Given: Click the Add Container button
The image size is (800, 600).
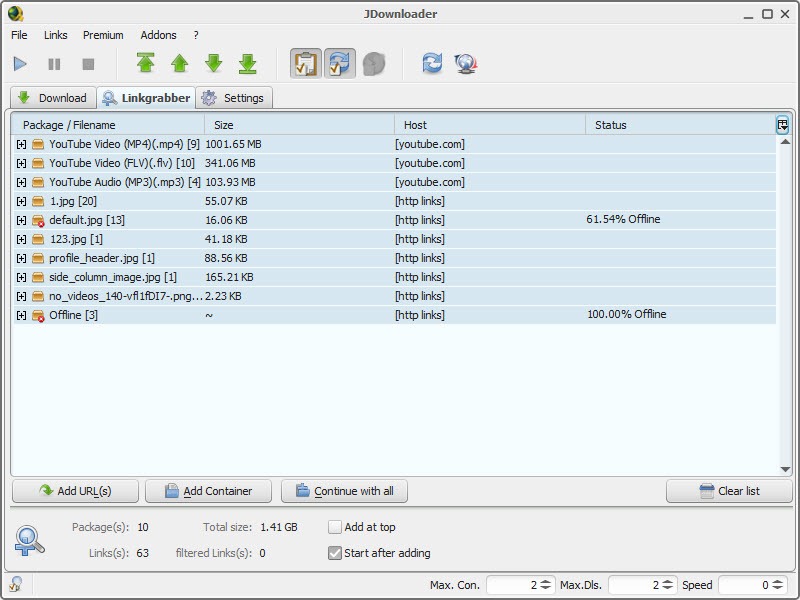Looking at the screenshot, I should click(208, 491).
